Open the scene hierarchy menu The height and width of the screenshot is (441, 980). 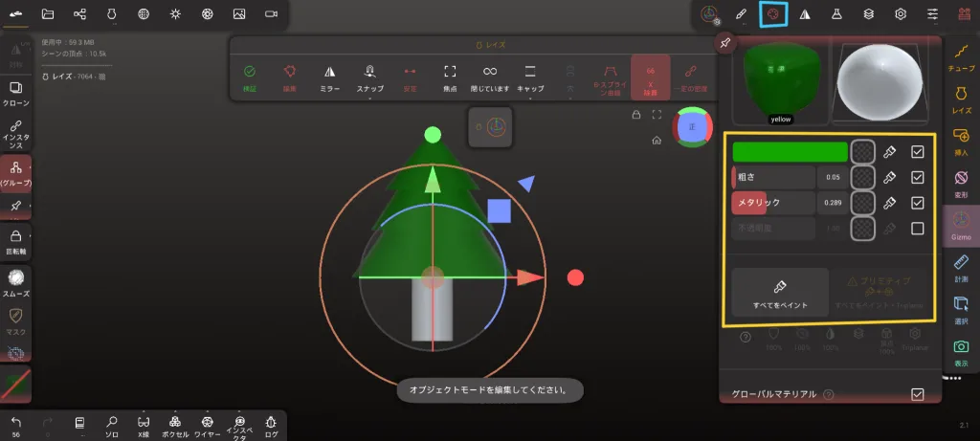[x=79, y=14]
